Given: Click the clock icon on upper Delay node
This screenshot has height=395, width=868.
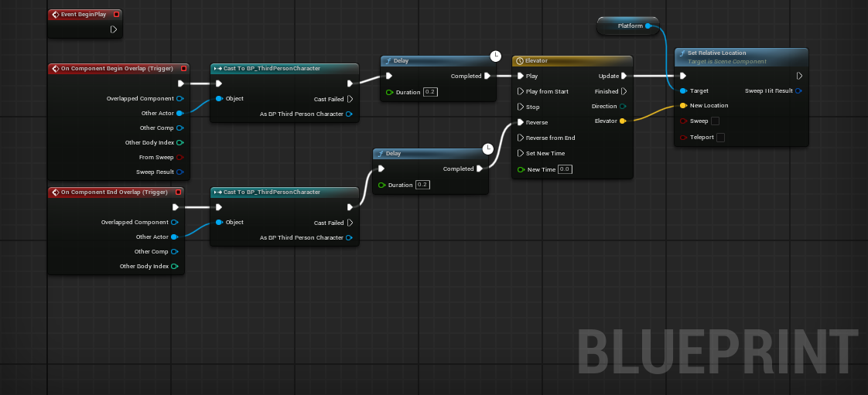Looking at the screenshot, I should click(496, 56).
